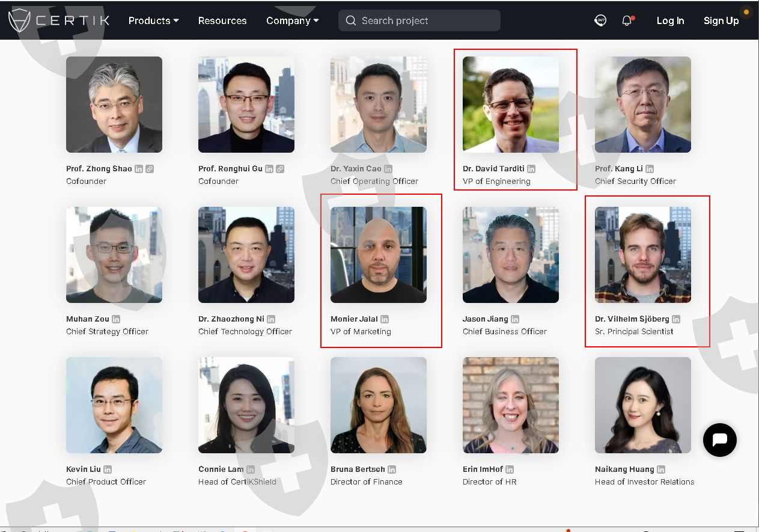Click the 'Chief Security Officer' title text

point(635,182)
